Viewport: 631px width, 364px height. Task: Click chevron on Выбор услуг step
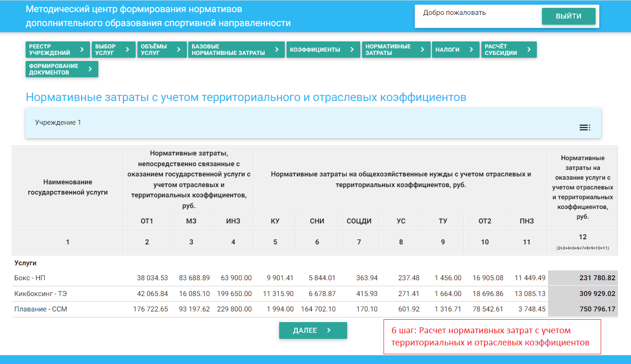coord(127,49)
